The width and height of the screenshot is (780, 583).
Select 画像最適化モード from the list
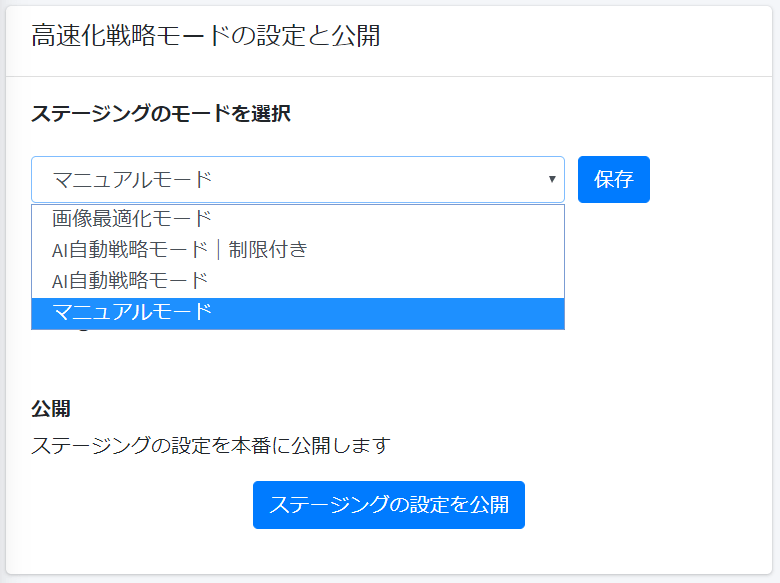coord(297,219)
